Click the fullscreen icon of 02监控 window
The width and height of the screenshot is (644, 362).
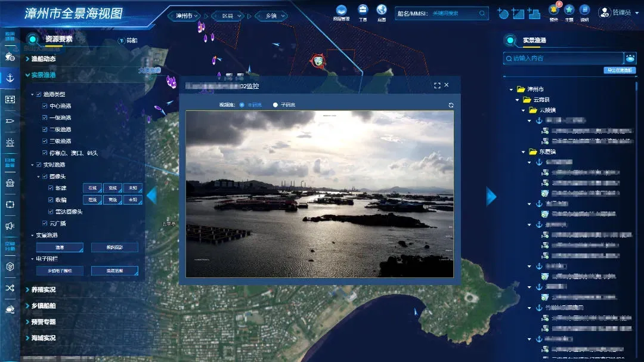(x=437, y=85)
